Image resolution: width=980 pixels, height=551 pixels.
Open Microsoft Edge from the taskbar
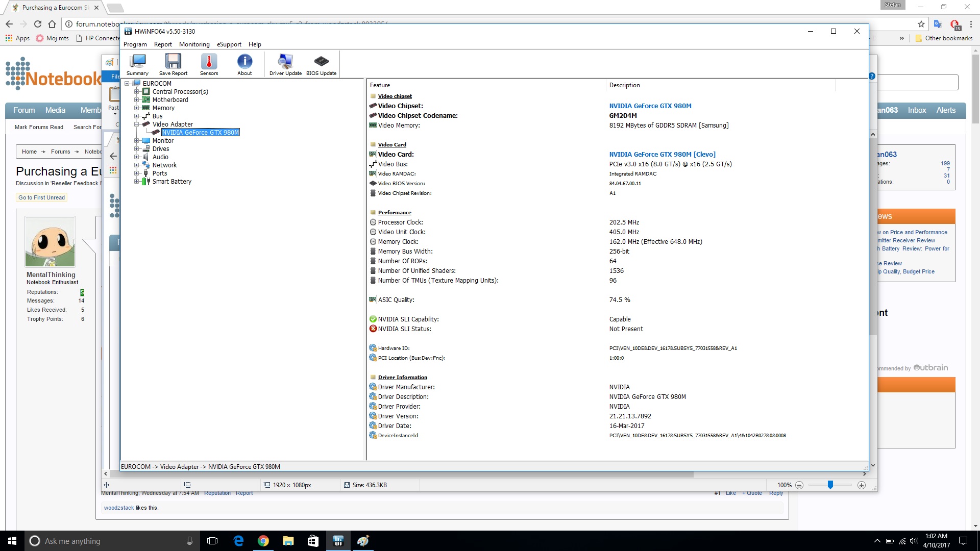point(238,541)
